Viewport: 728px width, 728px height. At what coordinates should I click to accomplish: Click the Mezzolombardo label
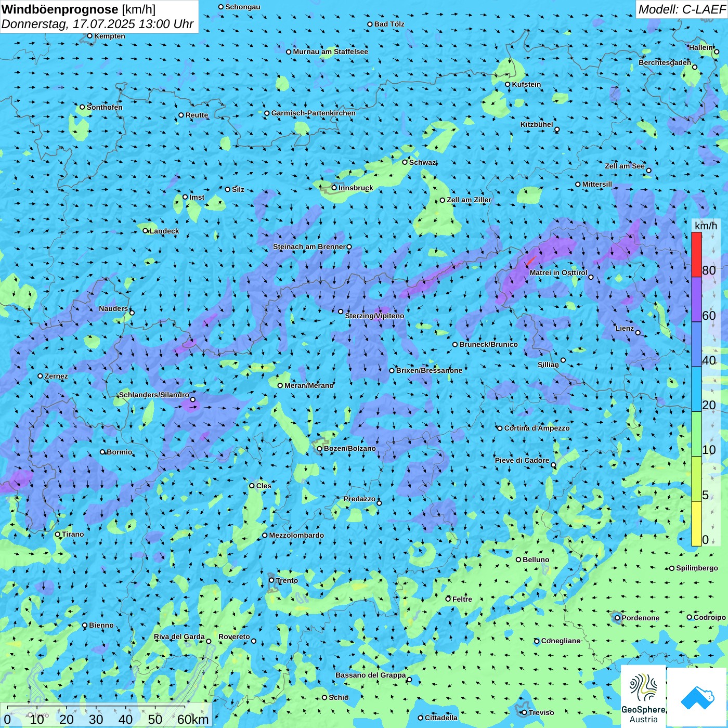(296, 535)
